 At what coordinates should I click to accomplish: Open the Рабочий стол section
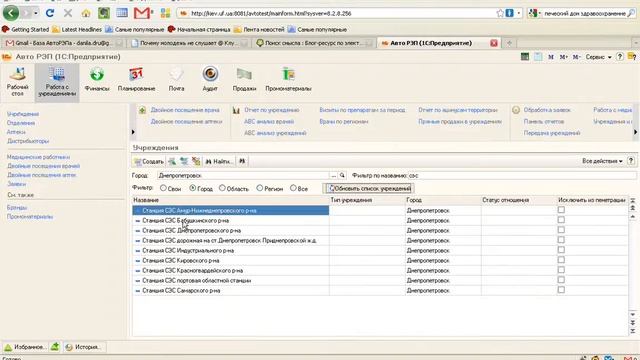[x=18, y=82]
